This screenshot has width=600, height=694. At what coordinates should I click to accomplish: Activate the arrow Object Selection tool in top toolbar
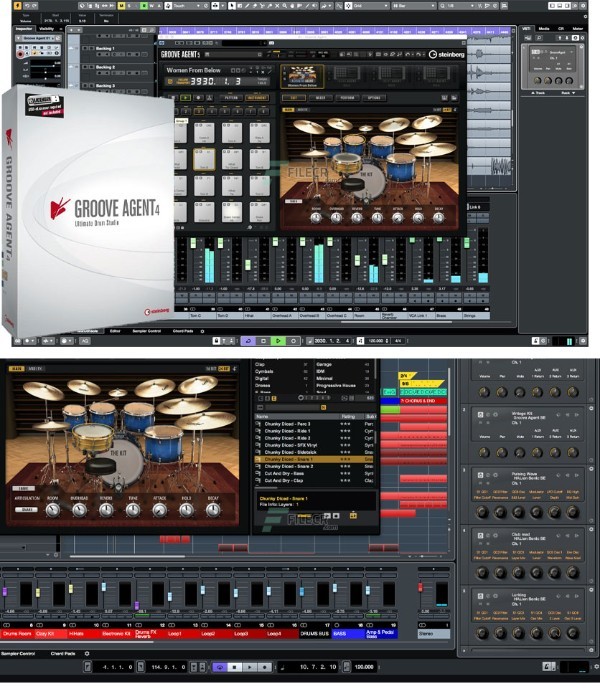pyautogui.click(x=232, y=6)
